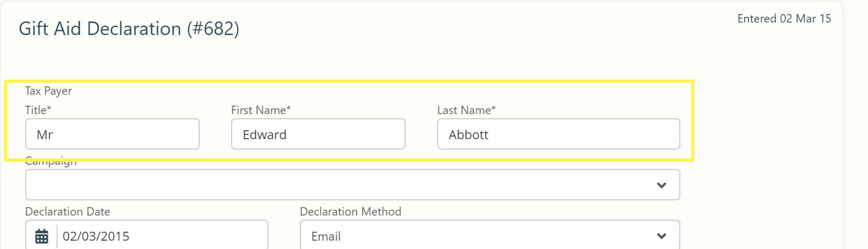Click the Title* field label
868x249 pixels.
point(38,110)
